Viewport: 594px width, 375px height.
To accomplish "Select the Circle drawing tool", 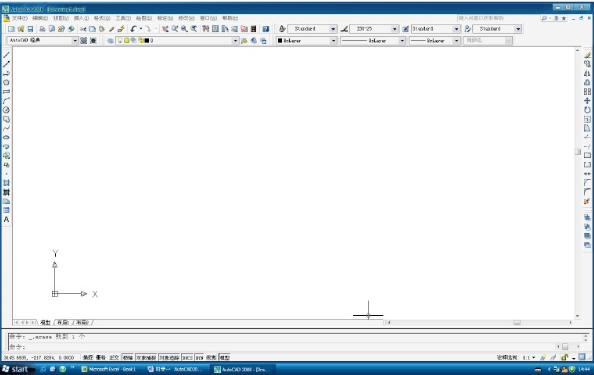I will tap(6, 110).
